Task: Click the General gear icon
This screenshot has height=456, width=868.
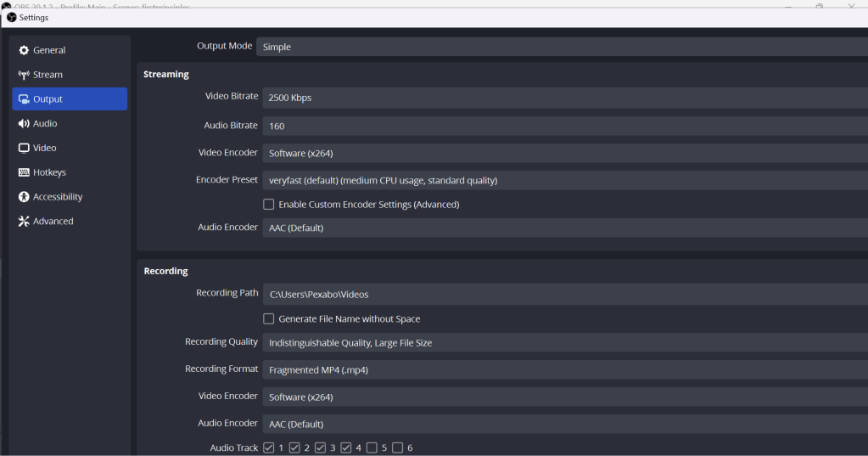Action: (24, 50)
